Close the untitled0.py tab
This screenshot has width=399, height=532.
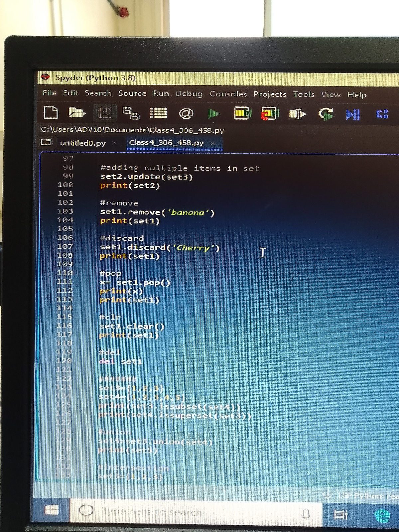[x=114, y=143]
